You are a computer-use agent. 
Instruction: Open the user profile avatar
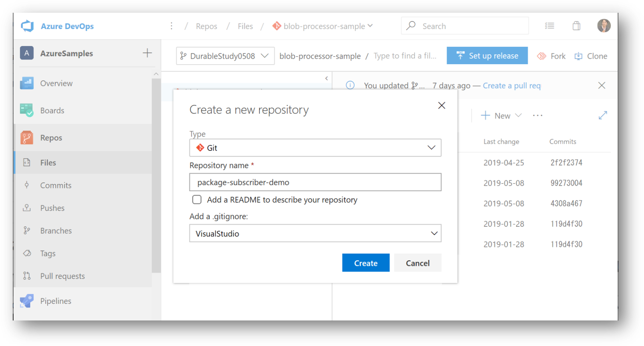[x=604, y=26]
